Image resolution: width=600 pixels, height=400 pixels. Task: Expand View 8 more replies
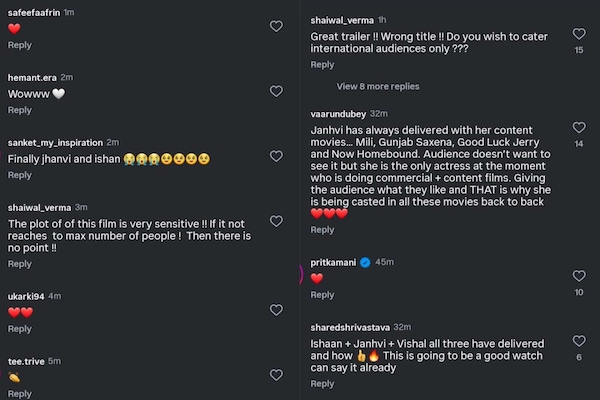click(378, 87)
